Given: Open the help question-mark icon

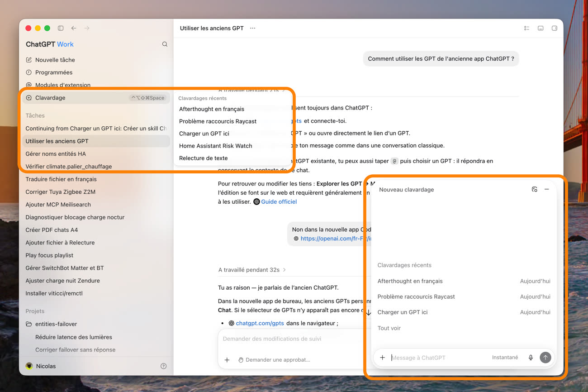Looking at the screenshot, I should pyautogui.click(x=164, y=366).
